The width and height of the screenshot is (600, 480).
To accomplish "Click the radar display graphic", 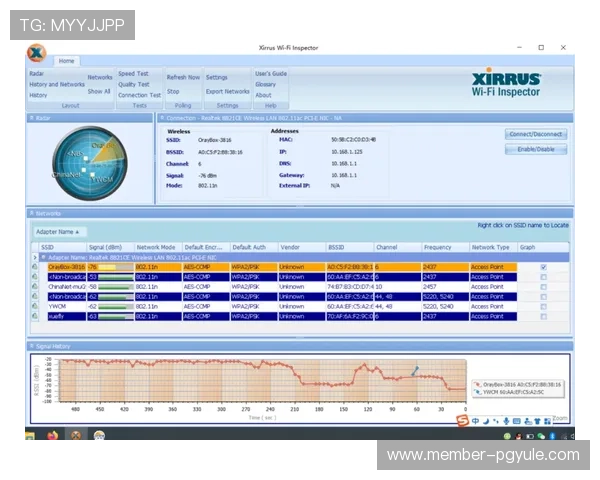I will click(90, 163).
